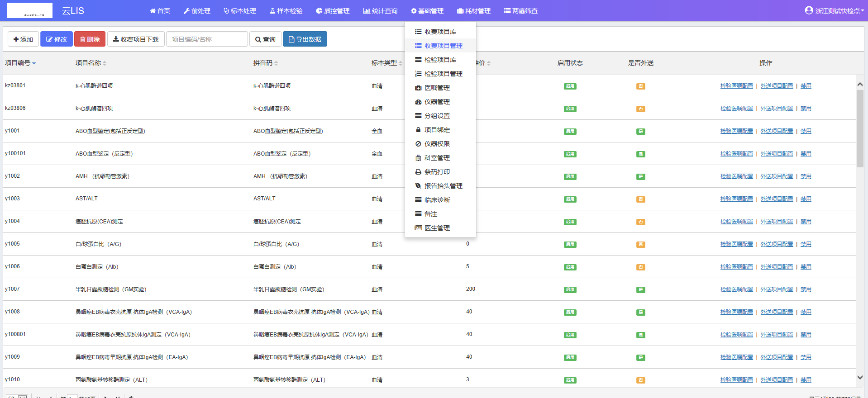Toggle 是否外送 badge for y1007

[x=640, y=289]
